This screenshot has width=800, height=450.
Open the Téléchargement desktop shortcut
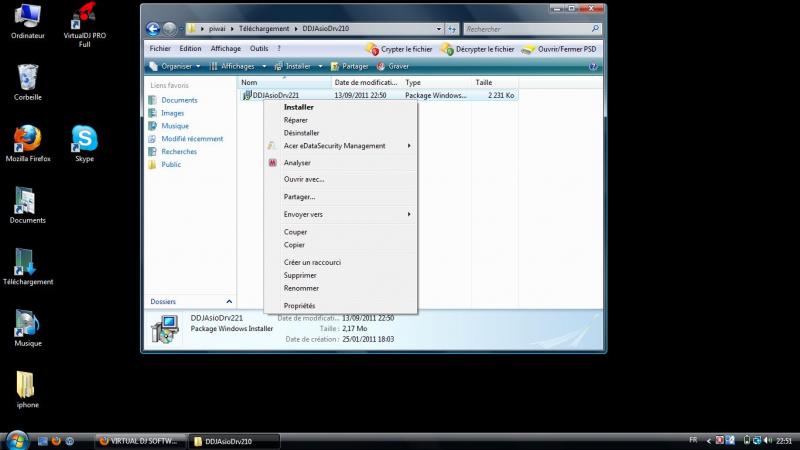[x=28, y=267]
